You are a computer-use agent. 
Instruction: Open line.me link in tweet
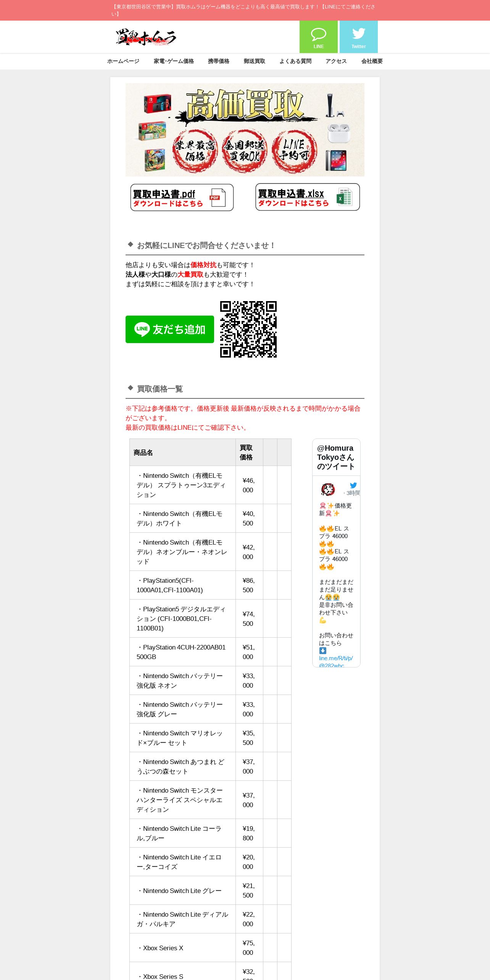click(x=336, y=662)
